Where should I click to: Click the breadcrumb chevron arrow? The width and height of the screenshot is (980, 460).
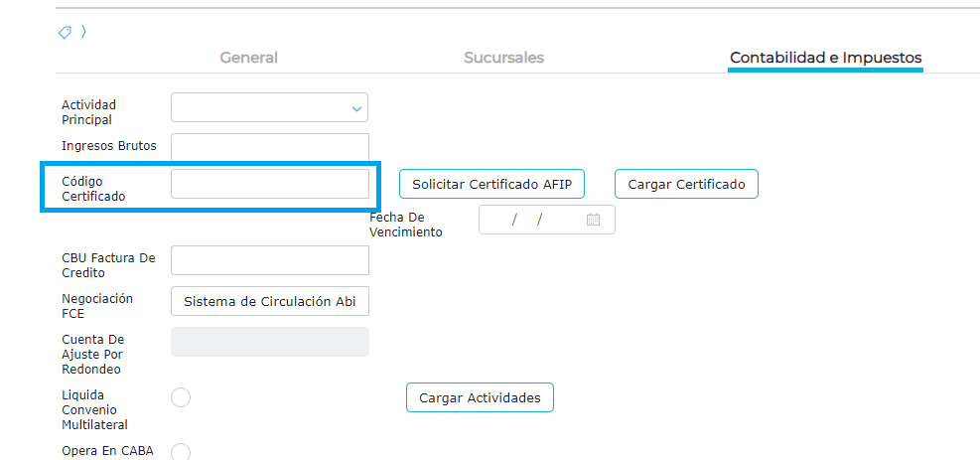(83, 32)
